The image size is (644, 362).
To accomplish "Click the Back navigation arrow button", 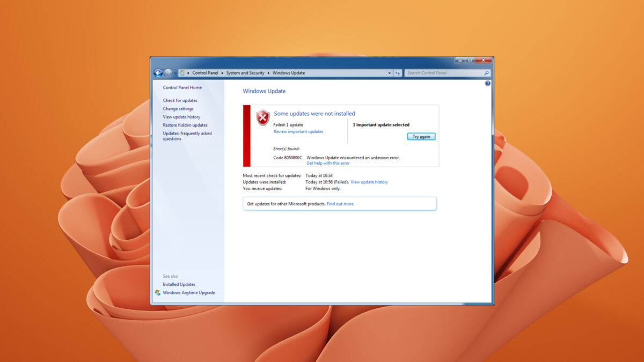I will point(158,73).
